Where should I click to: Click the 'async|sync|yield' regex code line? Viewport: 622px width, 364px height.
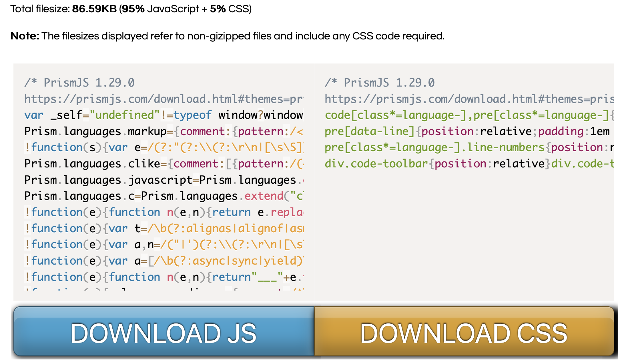coord(164,261)
